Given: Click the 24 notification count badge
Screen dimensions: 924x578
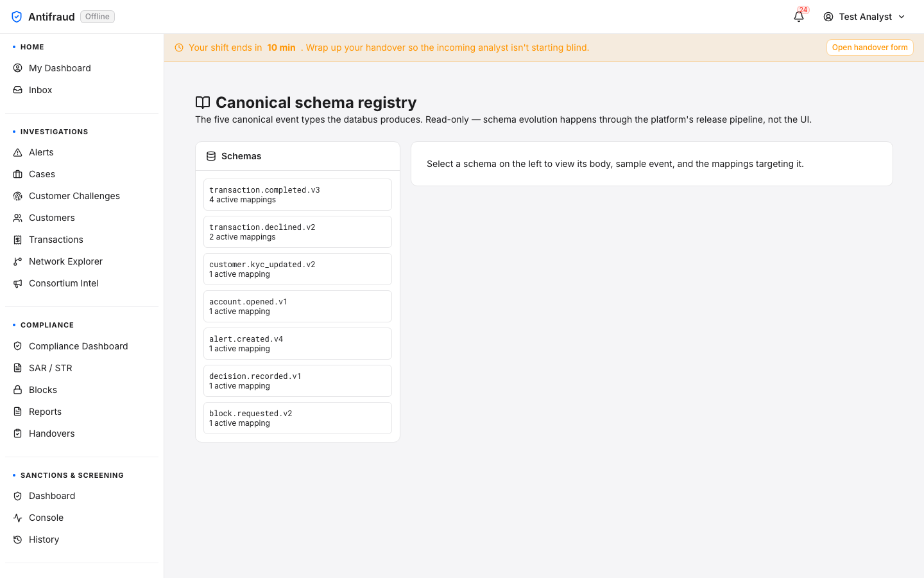Looking at the screenshot, I should (803, 10).
